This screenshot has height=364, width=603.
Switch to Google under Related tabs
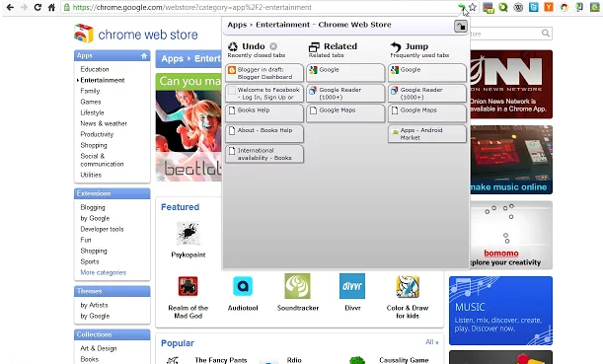coord(345,73)
